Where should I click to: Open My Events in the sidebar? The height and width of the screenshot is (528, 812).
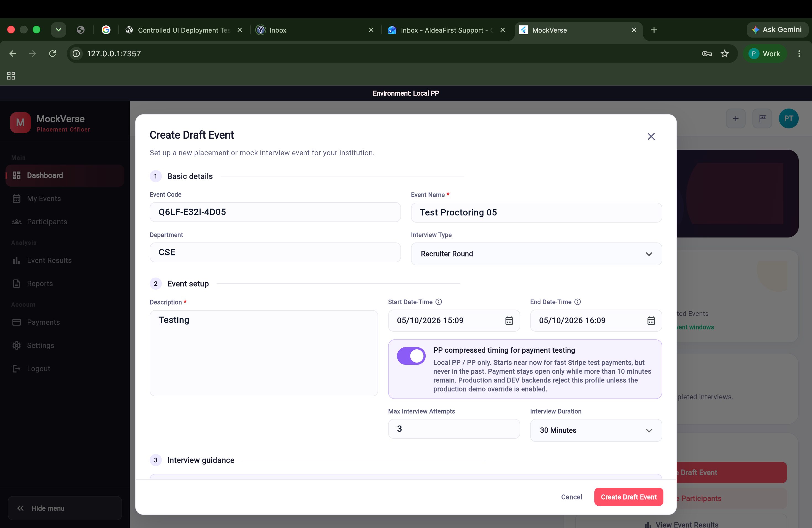pyautogui.click(x=65, y=199)
